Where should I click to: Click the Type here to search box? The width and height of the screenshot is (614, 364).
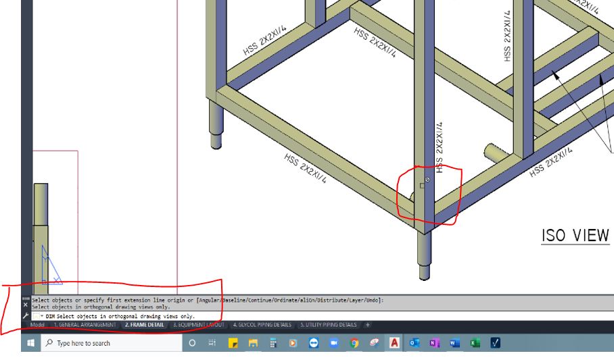pos(112,343)
